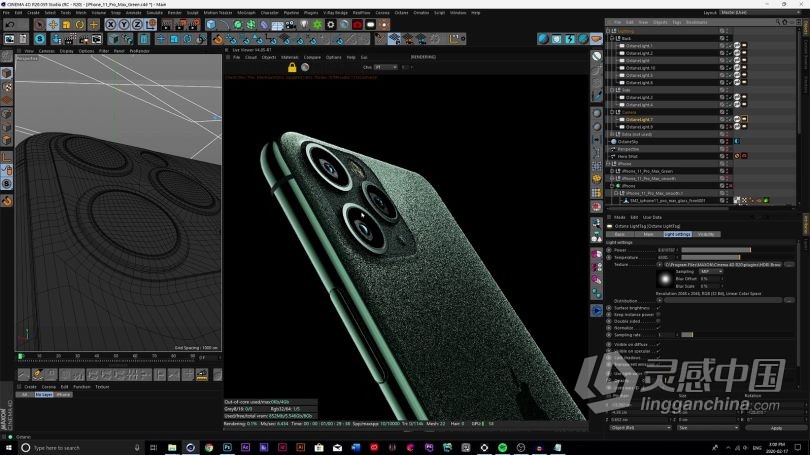
Task: Switch to Basic tab in attributes
Action: click(620, 234)
